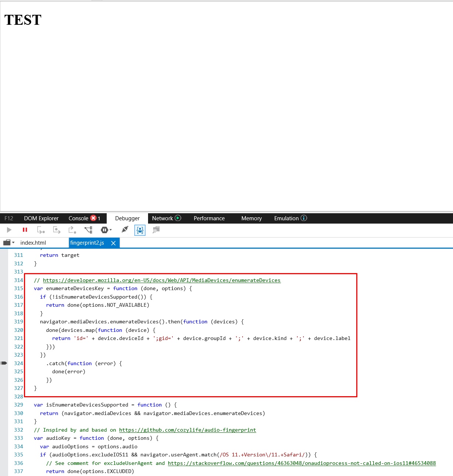Switch to the Console tab
This screenshot has height=476, width=453.
pyautogui.click(x=78, y=218)
